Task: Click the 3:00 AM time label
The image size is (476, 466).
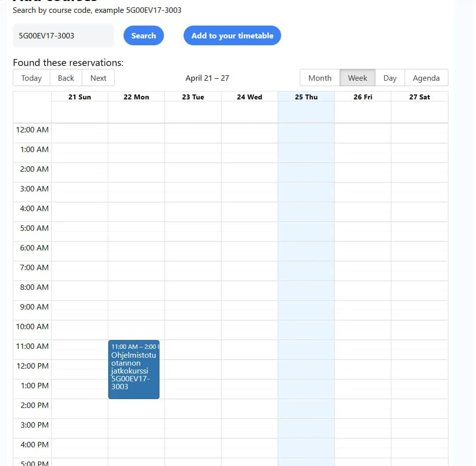Action: coord(34,189)
